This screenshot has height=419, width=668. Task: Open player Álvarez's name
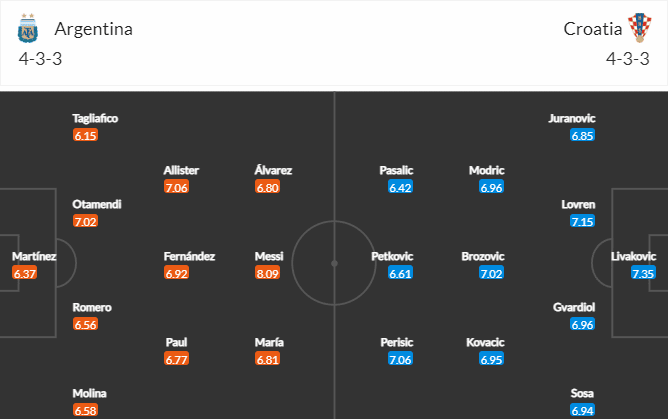(x=273, y=170)
